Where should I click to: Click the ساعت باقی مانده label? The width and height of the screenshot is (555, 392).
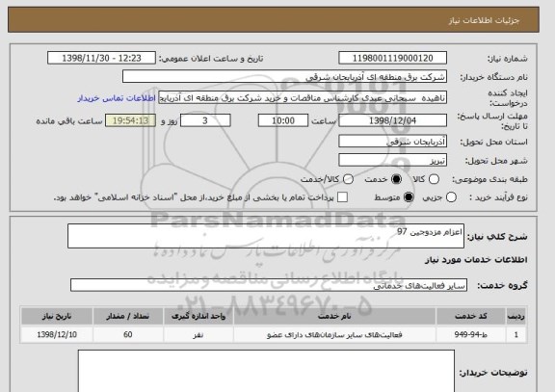(x=69, y=121)
